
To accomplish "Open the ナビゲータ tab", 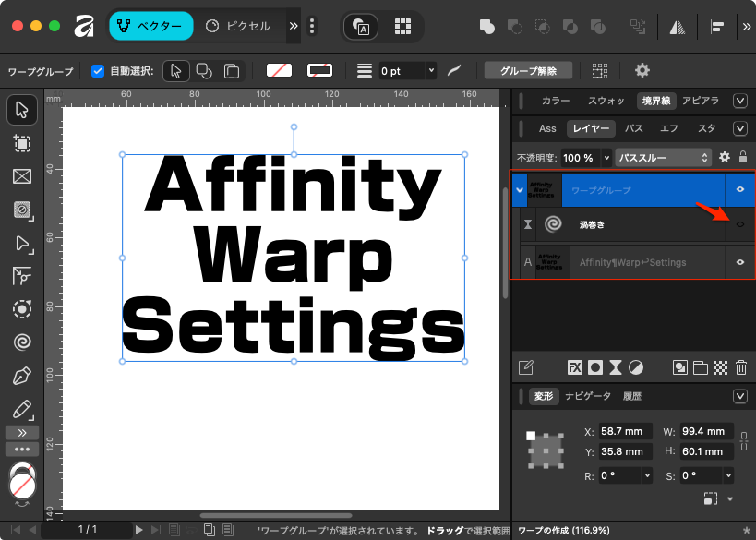I will tap(588, 396).
